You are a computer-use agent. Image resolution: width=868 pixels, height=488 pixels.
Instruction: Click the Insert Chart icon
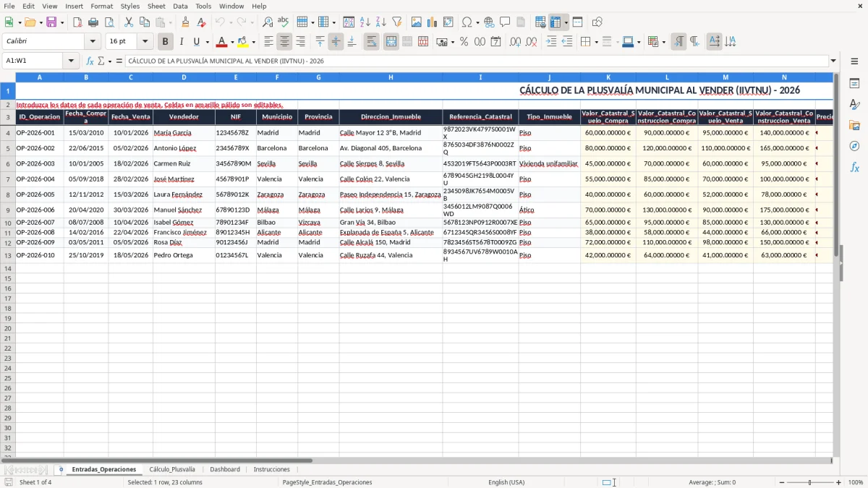[432, 22]
